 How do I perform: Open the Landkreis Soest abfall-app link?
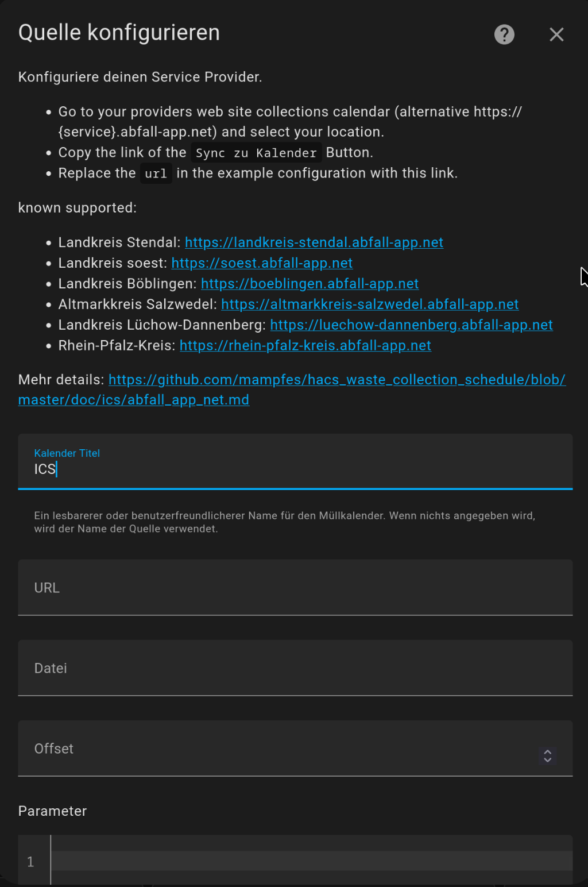coord(262,263)
